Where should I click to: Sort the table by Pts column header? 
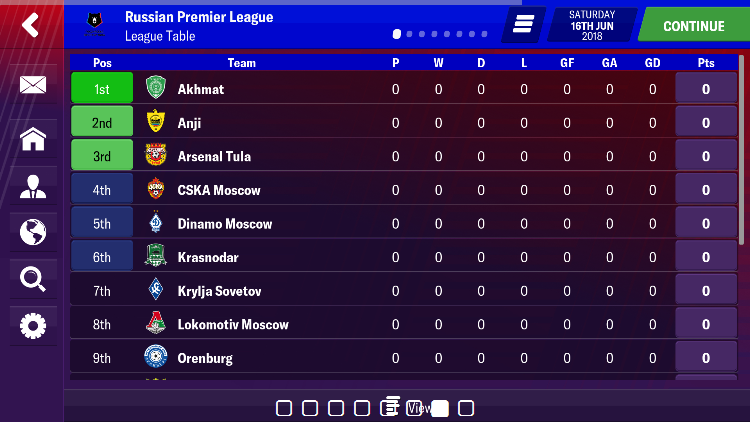[706, 63]
